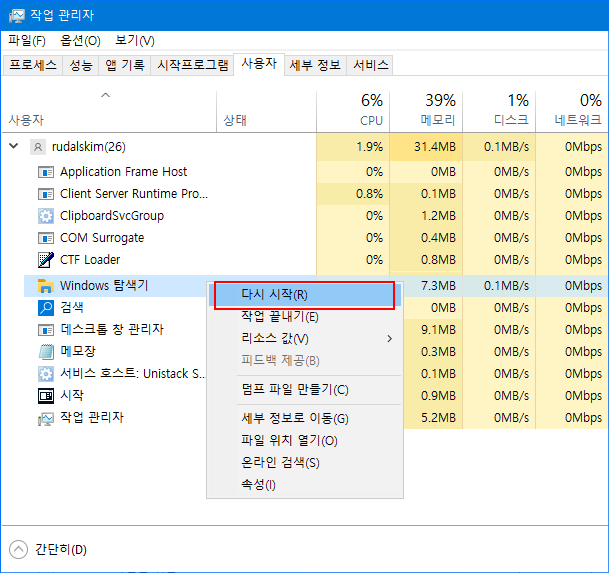Sort by the 6% CPU column header
The image size is (609, 573).
click(x=353, y=112)
